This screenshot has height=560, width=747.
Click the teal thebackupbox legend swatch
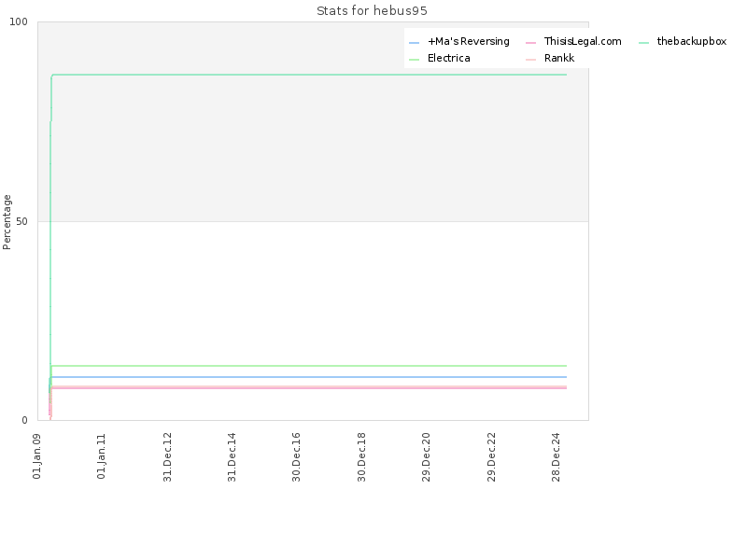pyautogui.click(x=643, y=43)
